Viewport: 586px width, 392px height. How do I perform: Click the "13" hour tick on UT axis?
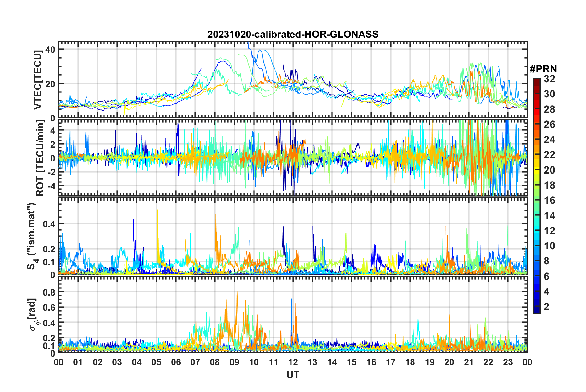tap(312, 362)
